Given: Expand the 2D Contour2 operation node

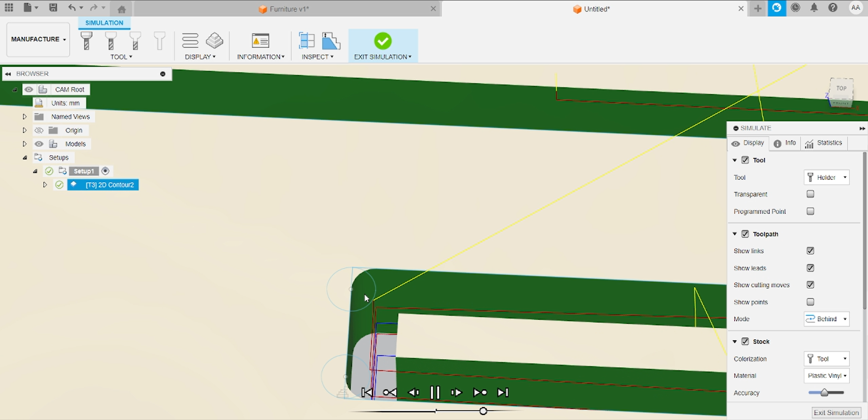Looking at the screenshot, I should 45,185.
